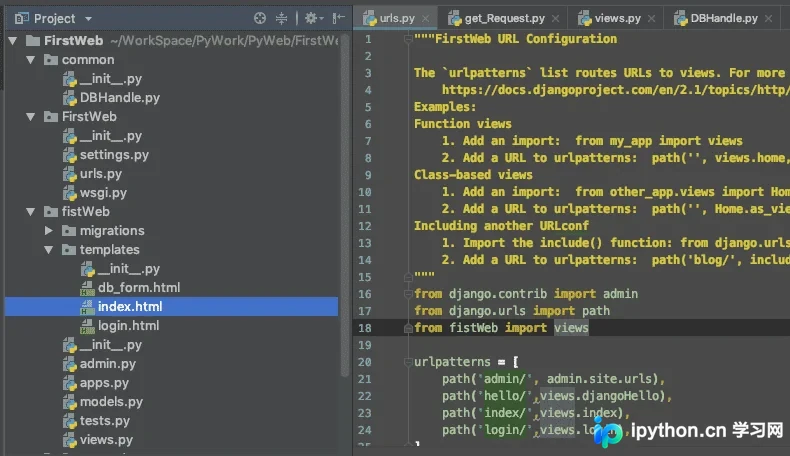
Task: Click 'from django.urls import path' line
Action: coord(512,311)
